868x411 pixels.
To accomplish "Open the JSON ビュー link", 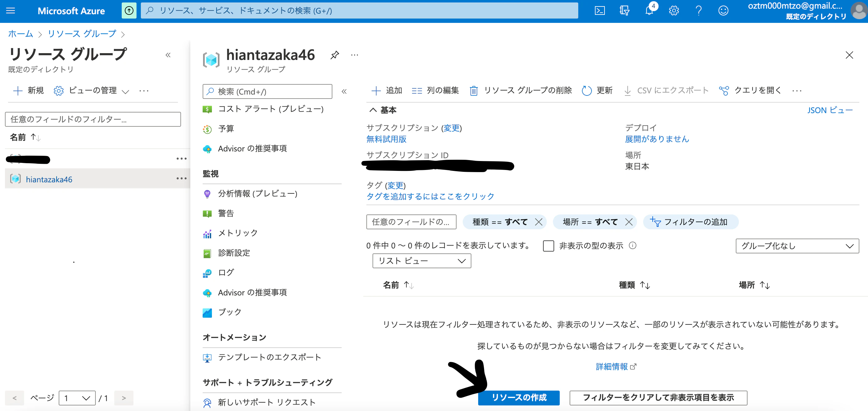I will tap(830, 110).
